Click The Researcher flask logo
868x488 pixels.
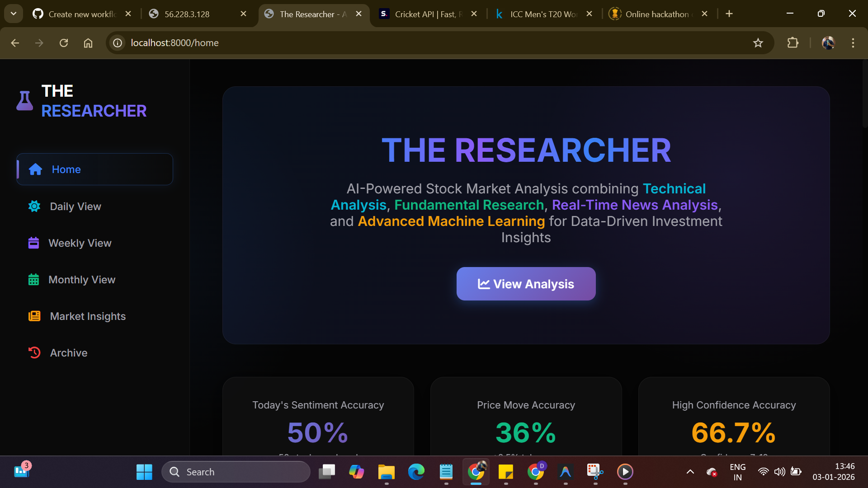24,100
